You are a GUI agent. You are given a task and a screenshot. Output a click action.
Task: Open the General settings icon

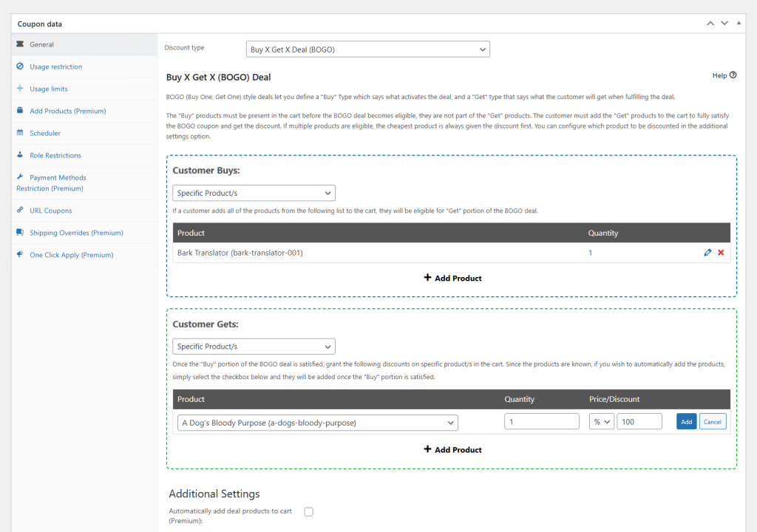[19, 44]
